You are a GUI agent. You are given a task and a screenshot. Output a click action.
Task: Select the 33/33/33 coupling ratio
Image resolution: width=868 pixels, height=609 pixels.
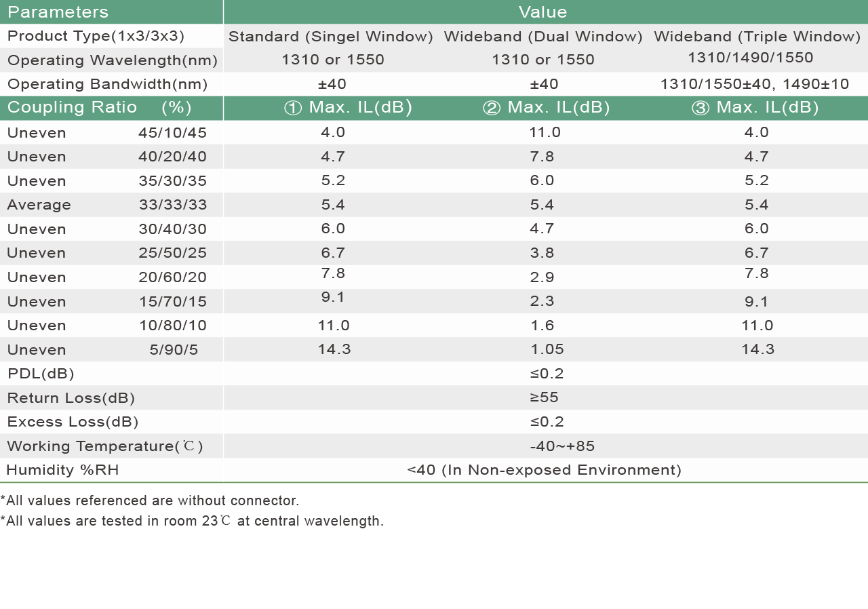click(172, 205)
